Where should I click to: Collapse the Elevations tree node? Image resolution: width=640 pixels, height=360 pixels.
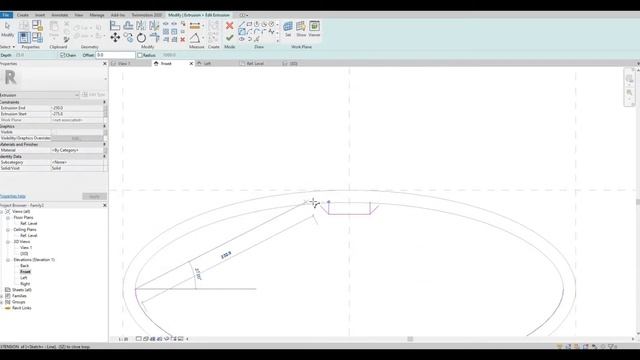(8, 260)
